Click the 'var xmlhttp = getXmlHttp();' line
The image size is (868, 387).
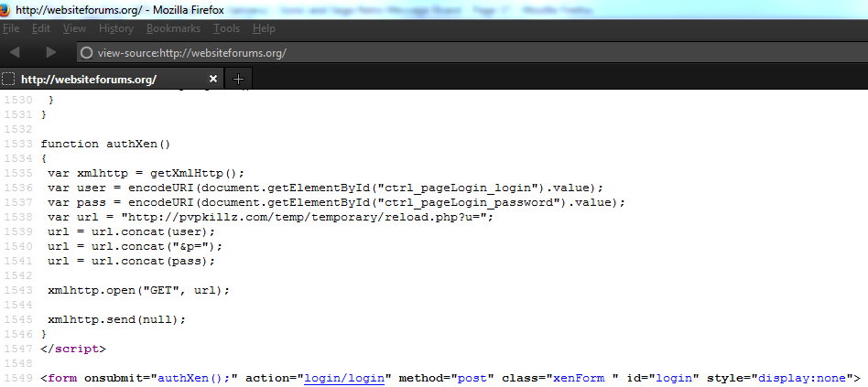tap(146, 173)
